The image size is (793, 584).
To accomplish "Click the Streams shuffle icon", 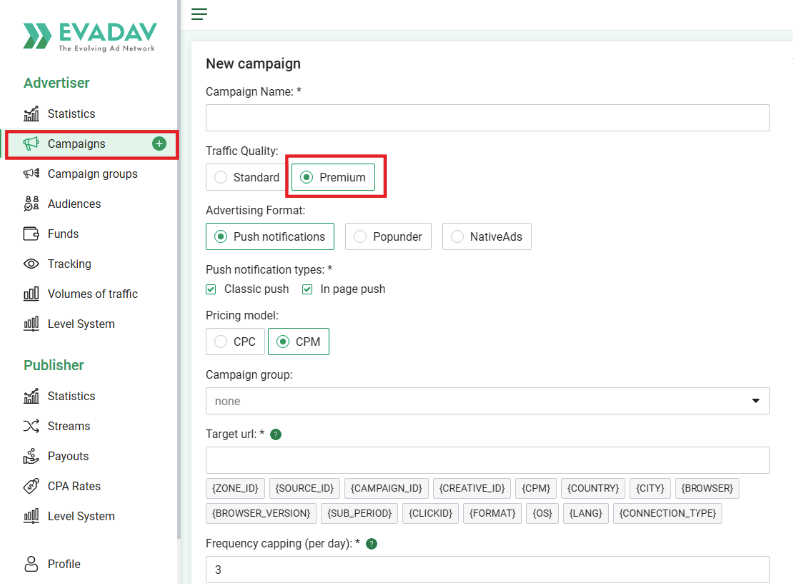I will 31,426.
